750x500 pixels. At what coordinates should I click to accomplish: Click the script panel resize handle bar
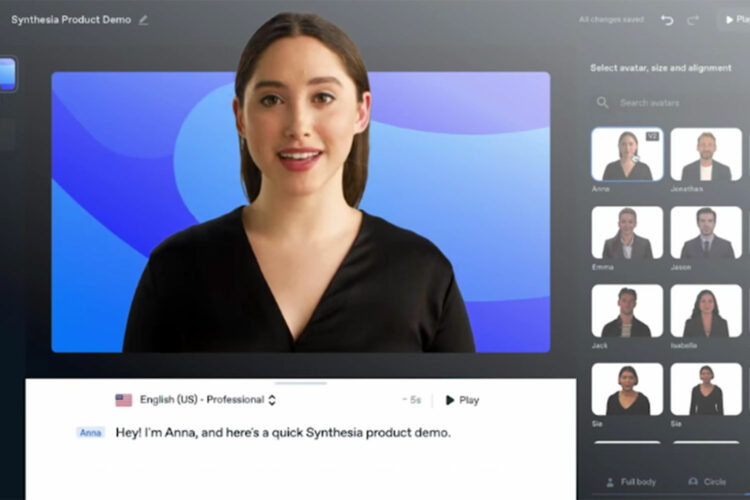(x=300, y=383)
